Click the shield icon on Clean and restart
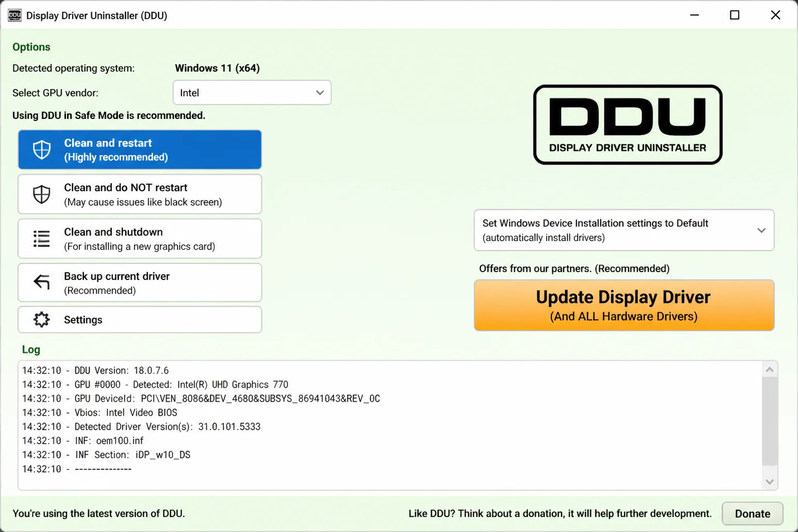The image size is (798, 532). coord(42,150)
